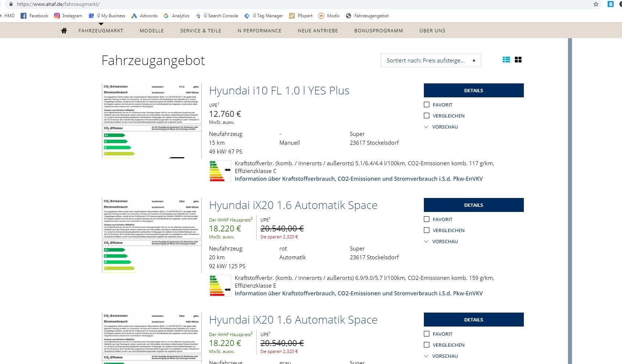Screen dimensions: 622x364
Task: Expand Vorschau for second iX20 listing
Action: pyautogui.click(x=441, y=356)
